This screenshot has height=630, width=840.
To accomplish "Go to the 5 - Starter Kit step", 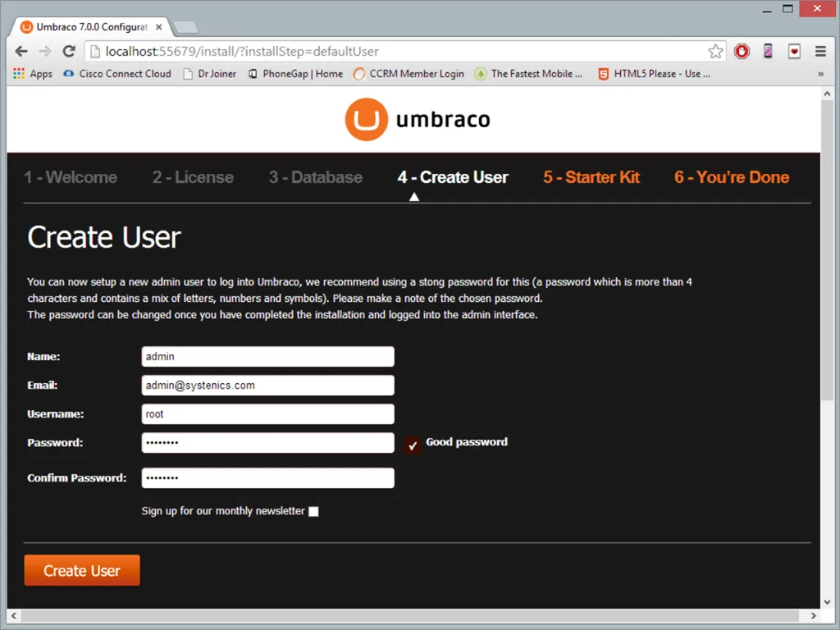I will pyautogui.click(x=591, y=177).
